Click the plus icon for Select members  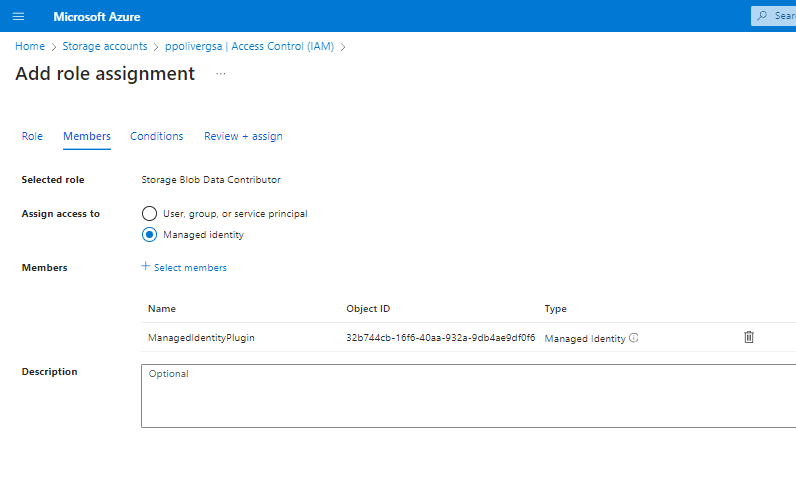[146, 266]
